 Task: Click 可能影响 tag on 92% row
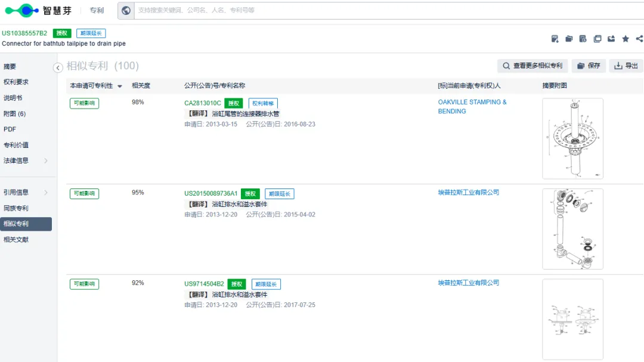[84, 284]
